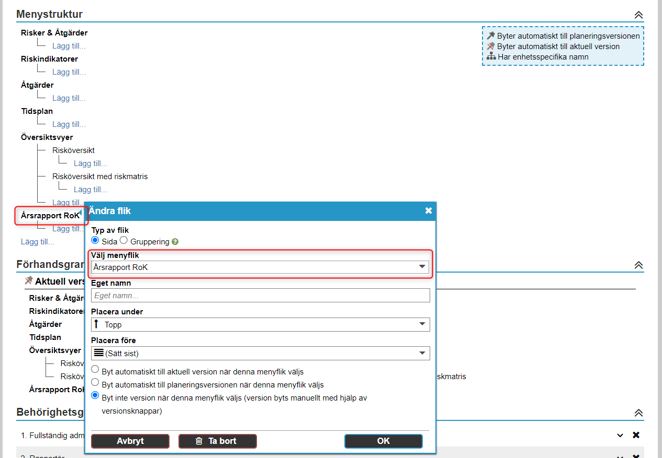Open the Placera under dropdown
The width and height of the screenshot is (662, 458).
coord(260,324)
